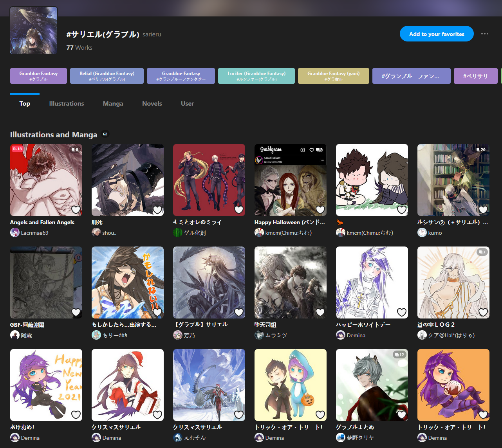Open the Novels tab
Image resolution: width=502 pixels, height=448 pixels.
point(152,104)
